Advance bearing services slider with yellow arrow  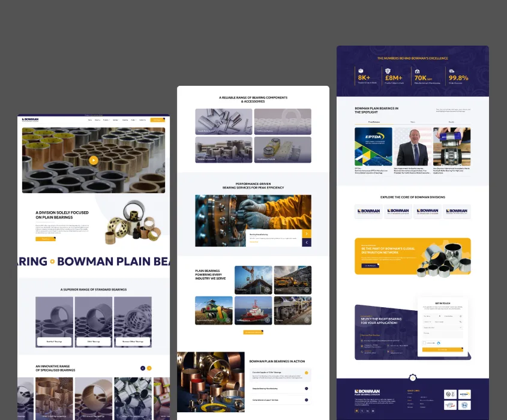click(x=307, y=234)
